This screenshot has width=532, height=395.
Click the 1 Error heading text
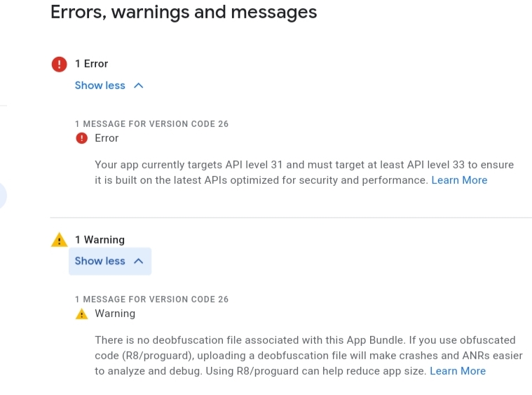pos(92,64)
